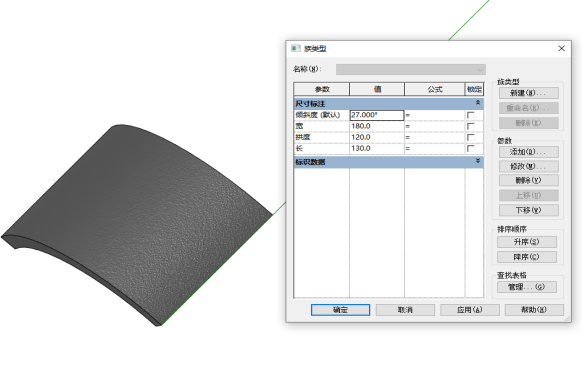Click the formula cell for 拱度 row

(x=435, y=137)
